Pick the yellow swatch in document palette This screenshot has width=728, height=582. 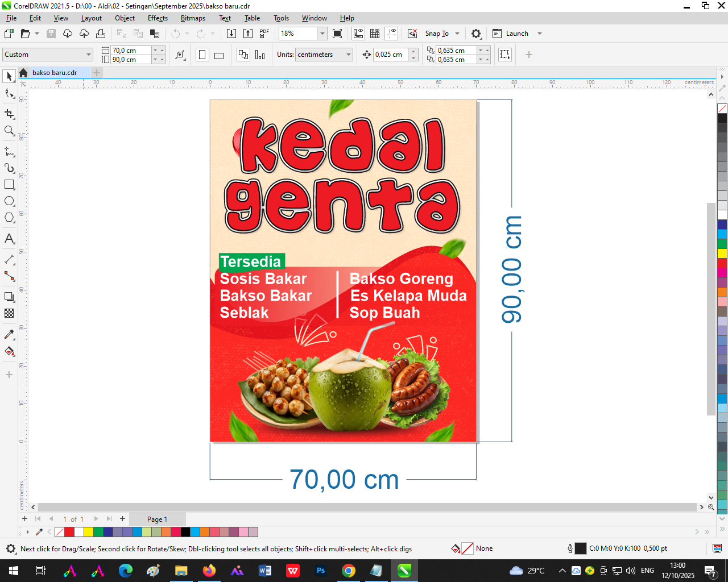coord(89,532)
